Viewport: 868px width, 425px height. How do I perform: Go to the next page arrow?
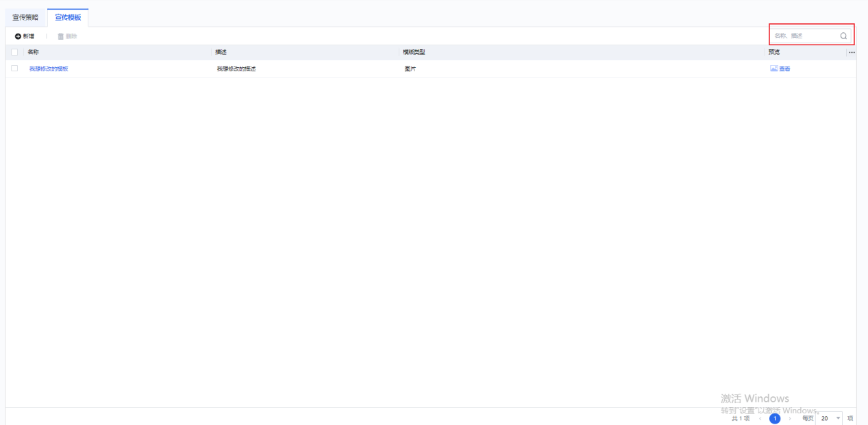click(x=791, y=418)
